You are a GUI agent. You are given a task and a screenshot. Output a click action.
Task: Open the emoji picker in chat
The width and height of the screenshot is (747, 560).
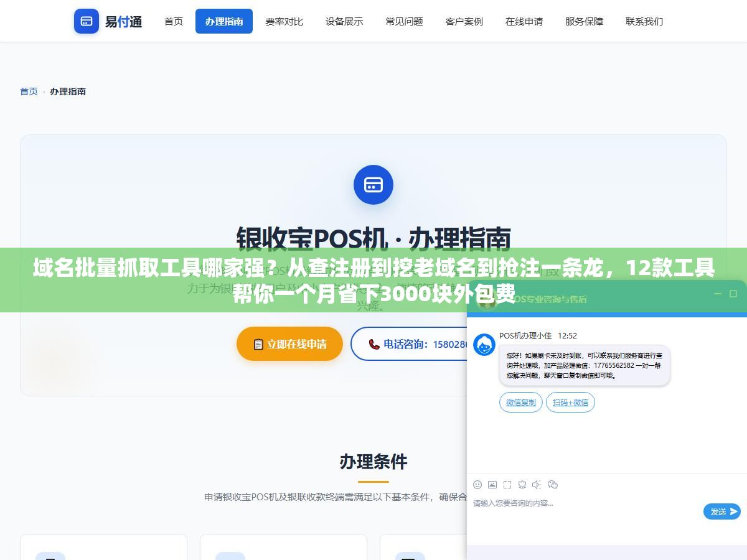(477, 485)
